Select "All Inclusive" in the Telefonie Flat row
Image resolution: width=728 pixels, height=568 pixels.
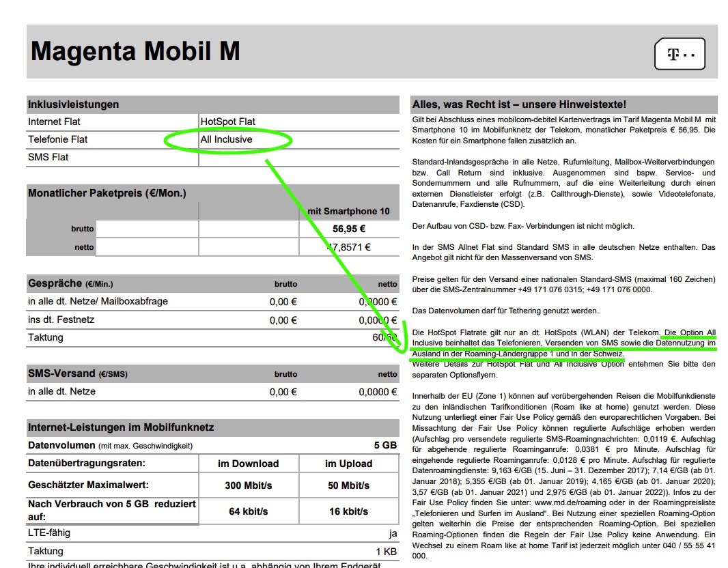pos(227,139)
